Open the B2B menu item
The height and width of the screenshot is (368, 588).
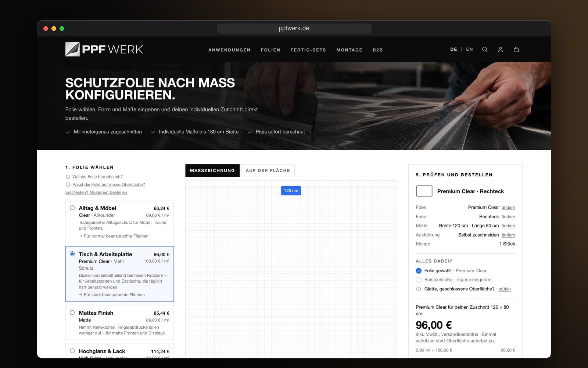click(x=378, y=50)
